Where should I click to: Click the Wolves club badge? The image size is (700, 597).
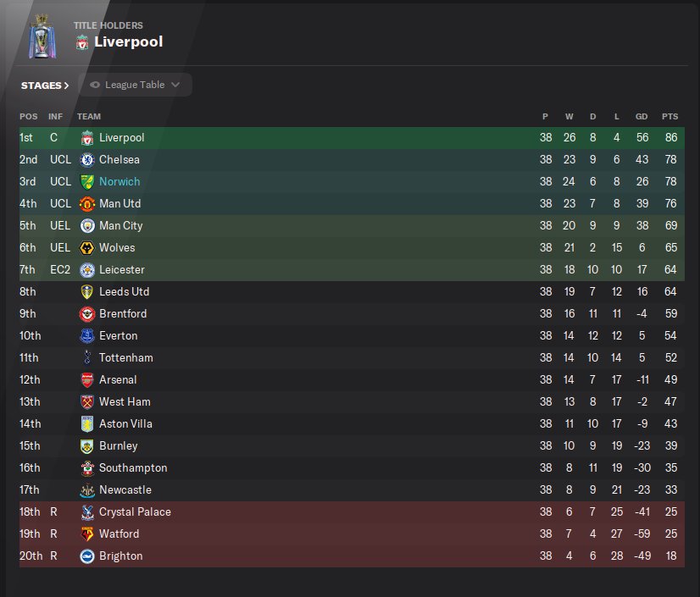86,248
